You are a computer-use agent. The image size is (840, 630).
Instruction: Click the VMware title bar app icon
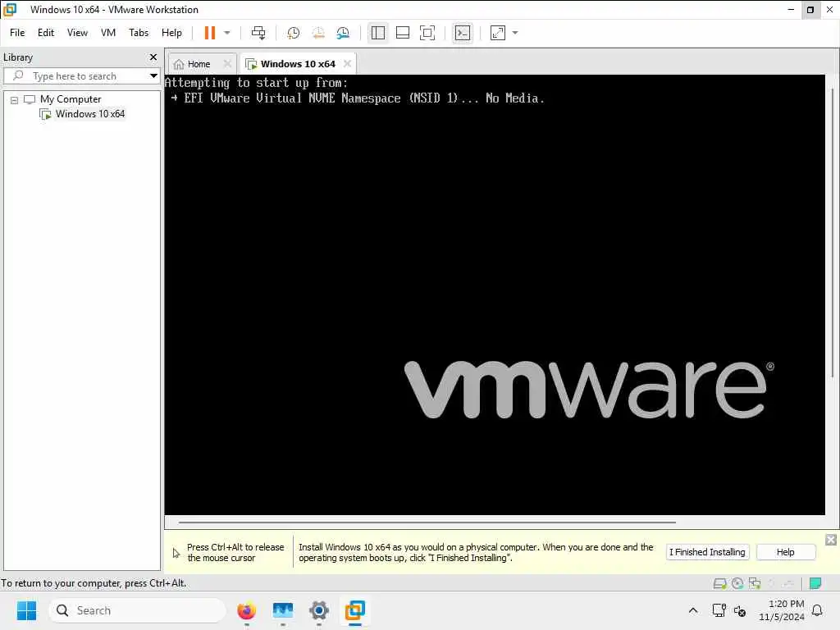[x=10, y=9]
